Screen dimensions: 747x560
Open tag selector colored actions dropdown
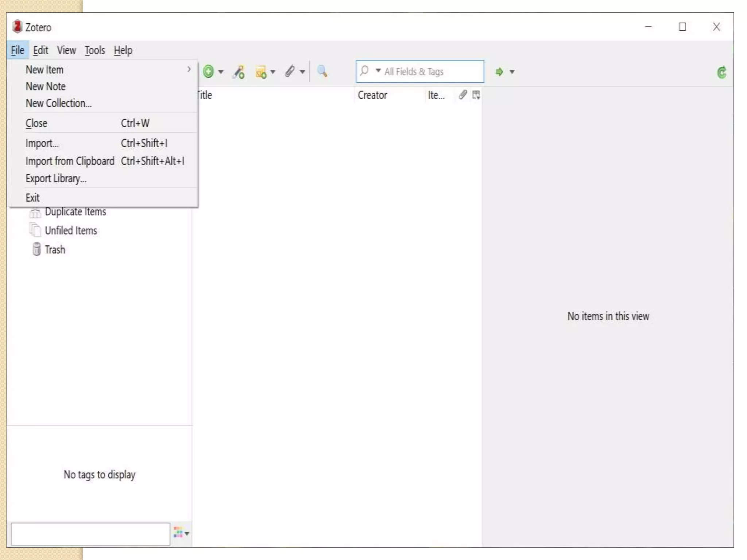pyautogui.click(x=181, y=533)
